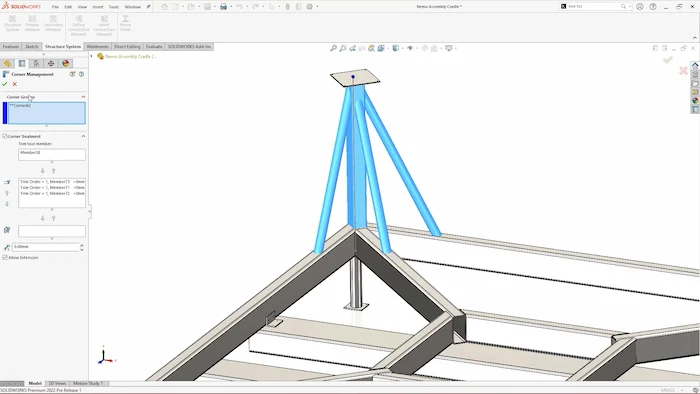Screen dimensions: 700x394
Task: Click the detailed preview icon beside Corner Management
Action: [72, 74]
